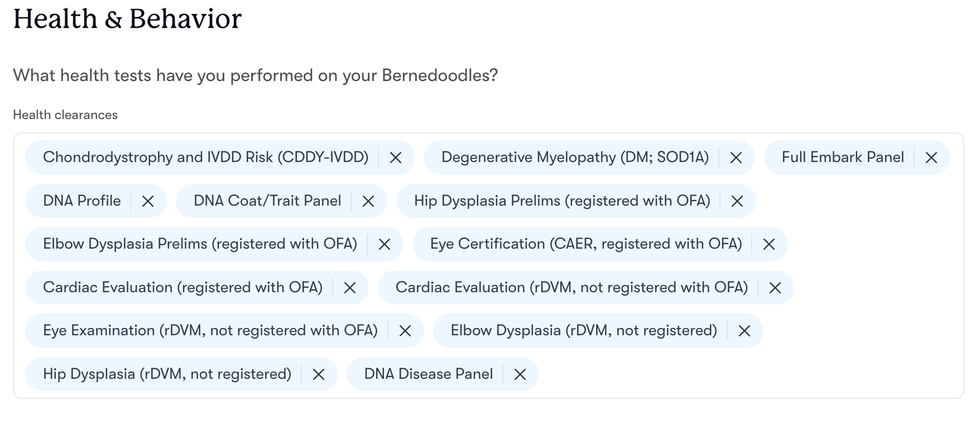980x428 pixels.
Task: Remove the Degenerative Myelopathy (DM; SOD1A) tag
Action: click(736, 158)
